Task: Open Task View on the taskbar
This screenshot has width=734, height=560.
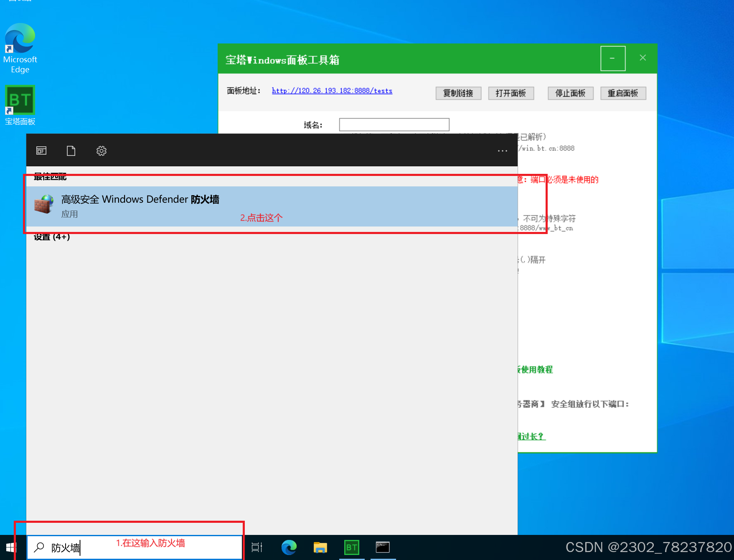Action: click(x=256, y=547)
